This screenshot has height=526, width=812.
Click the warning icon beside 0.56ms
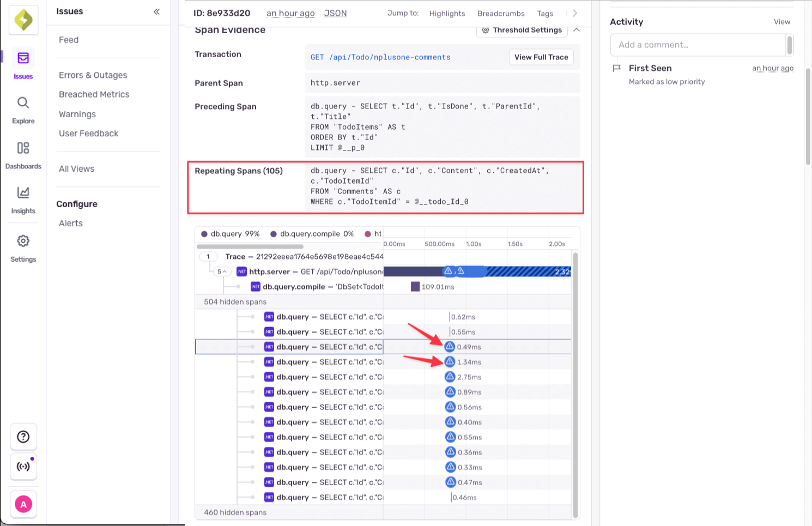(450, 407)
